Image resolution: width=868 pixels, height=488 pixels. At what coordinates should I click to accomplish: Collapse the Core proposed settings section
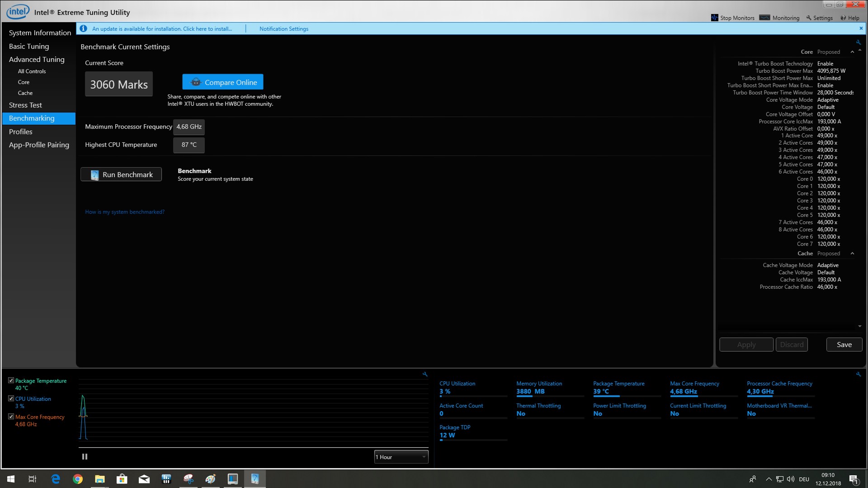852,52
